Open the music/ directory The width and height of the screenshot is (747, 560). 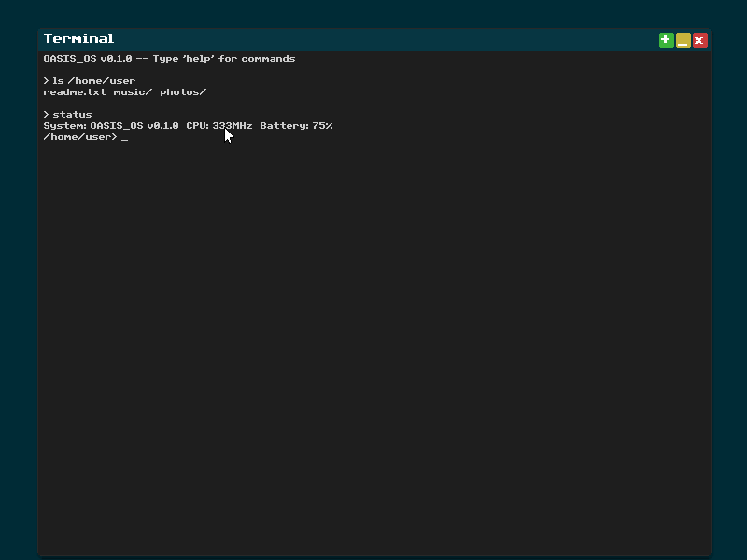pos(131,91)
